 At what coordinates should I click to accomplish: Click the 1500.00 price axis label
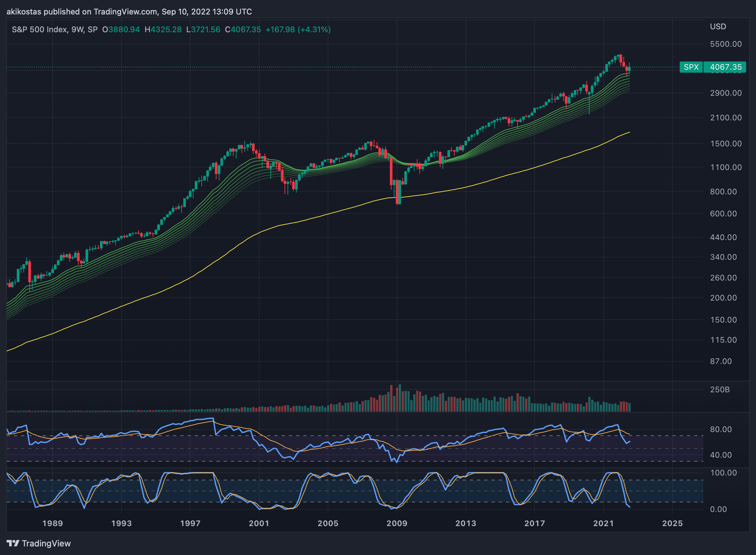726,144
